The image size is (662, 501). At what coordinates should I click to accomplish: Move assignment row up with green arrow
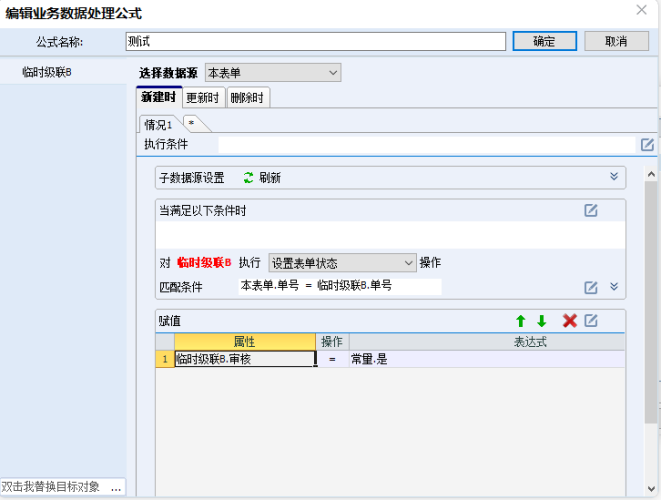click(521, 321)
